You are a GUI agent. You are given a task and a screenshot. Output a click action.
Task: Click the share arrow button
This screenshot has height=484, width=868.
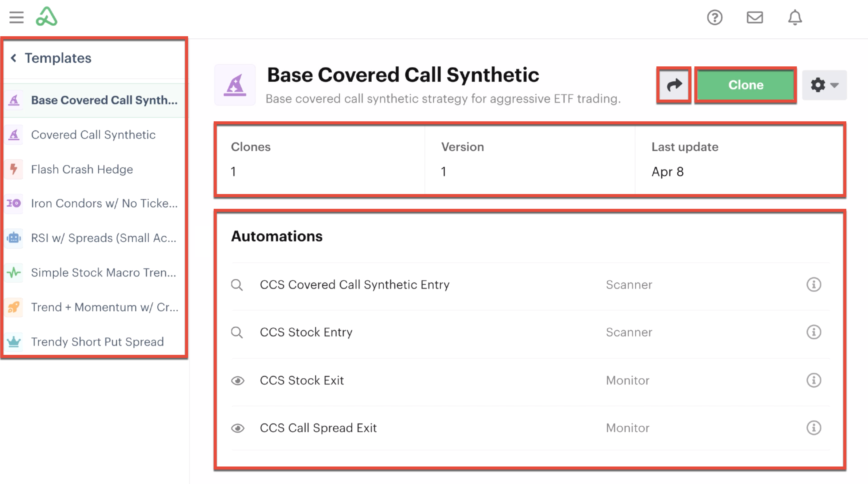[x=674, y=85]
